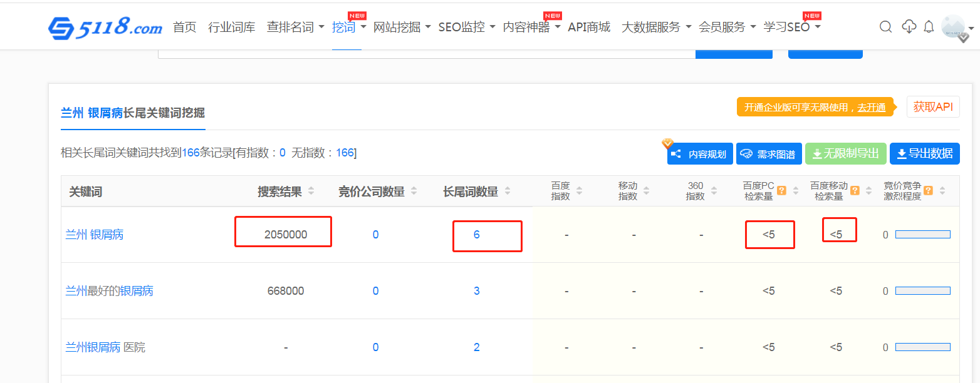Sort table by 竞价公司数量 column

point(414,191)
